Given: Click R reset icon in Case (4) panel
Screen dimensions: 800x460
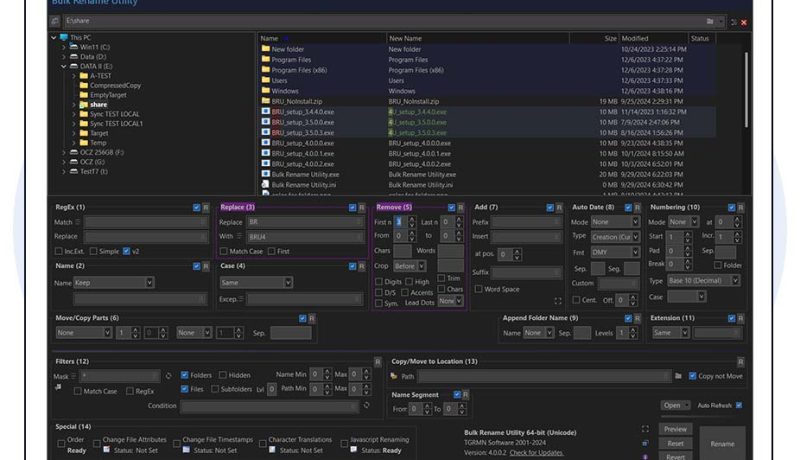Looking at the screenshot, I should pyautogui.click(x=361, y=266).
